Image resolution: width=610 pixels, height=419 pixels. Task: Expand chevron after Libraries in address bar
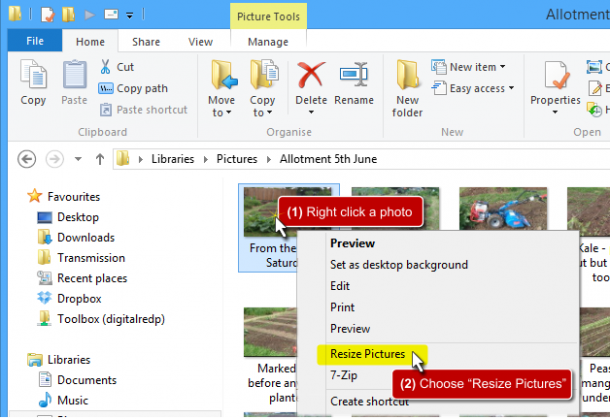click(205, 159)
